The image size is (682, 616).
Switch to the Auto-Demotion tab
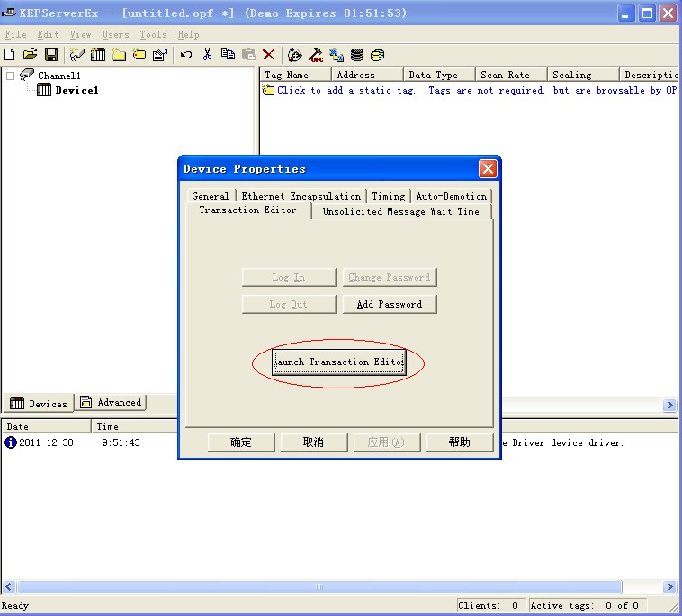tap(452, 196)
